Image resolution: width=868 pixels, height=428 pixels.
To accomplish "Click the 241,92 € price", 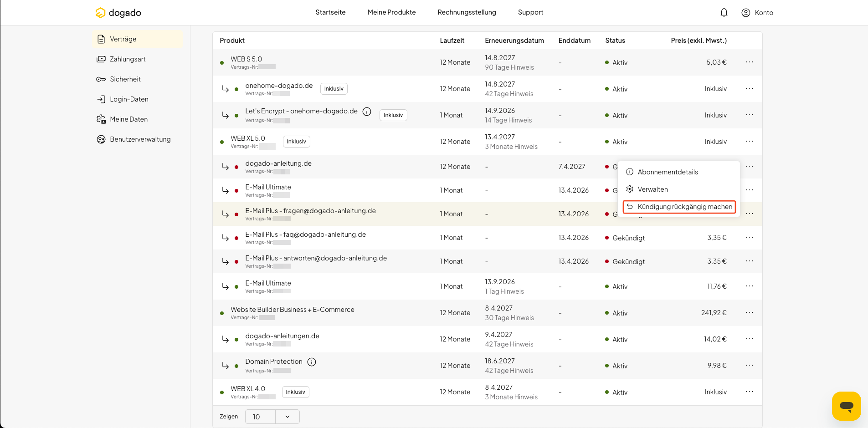I will pos(714,313).
